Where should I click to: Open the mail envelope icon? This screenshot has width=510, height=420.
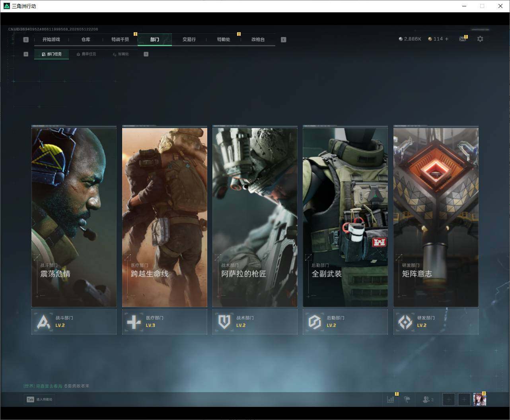coord(463,39)
